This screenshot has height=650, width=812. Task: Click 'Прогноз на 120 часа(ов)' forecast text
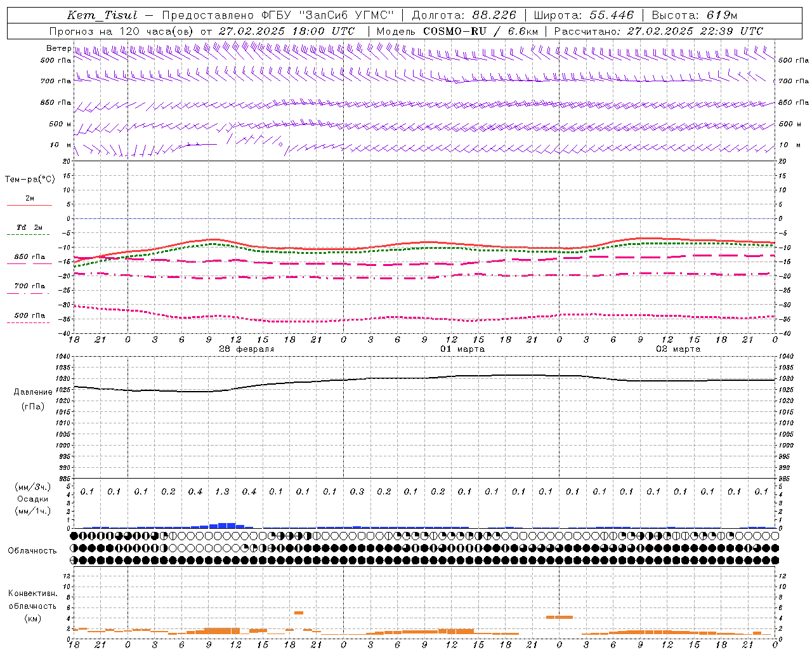click(x=122, y=31)
